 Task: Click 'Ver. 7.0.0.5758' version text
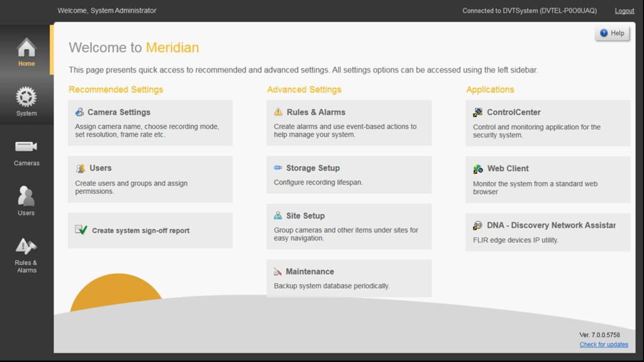pyautogui.click(x=599, y=335)
